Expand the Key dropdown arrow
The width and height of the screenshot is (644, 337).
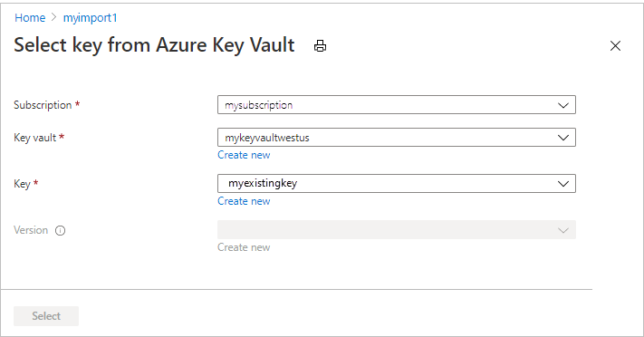[x=563, y=184]
